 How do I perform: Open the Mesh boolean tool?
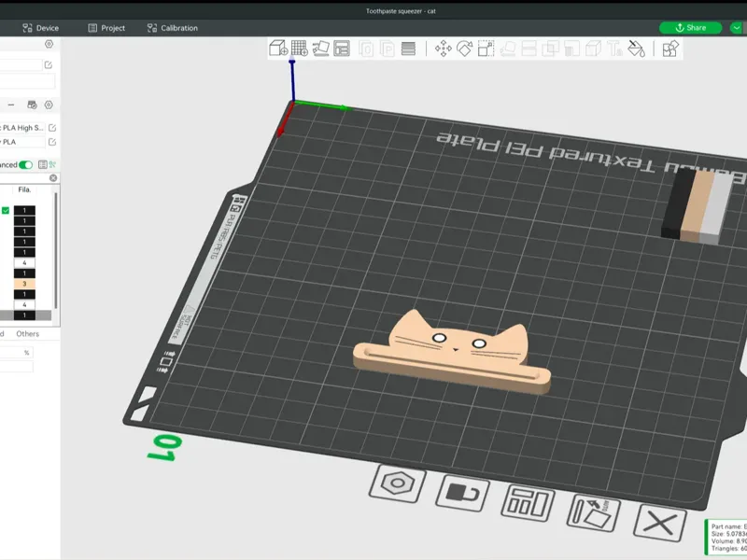tap(551, 49)
